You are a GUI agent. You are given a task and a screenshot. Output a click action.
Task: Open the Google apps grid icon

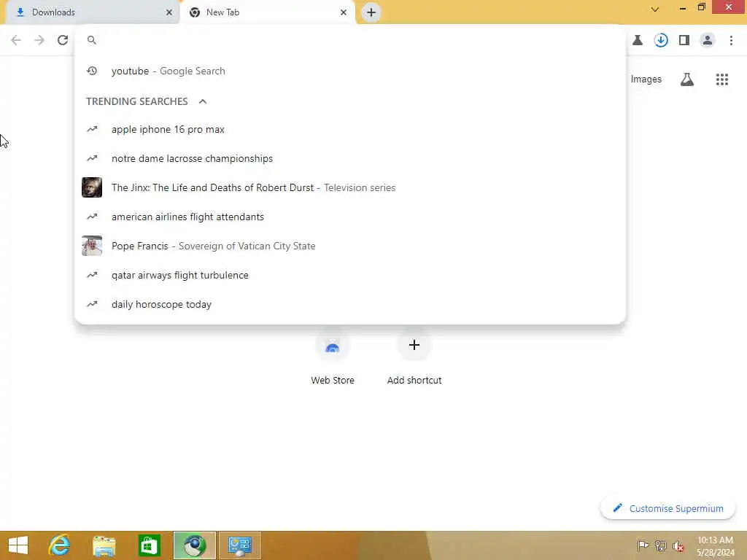pyautogui.click(x=722, y=79)
